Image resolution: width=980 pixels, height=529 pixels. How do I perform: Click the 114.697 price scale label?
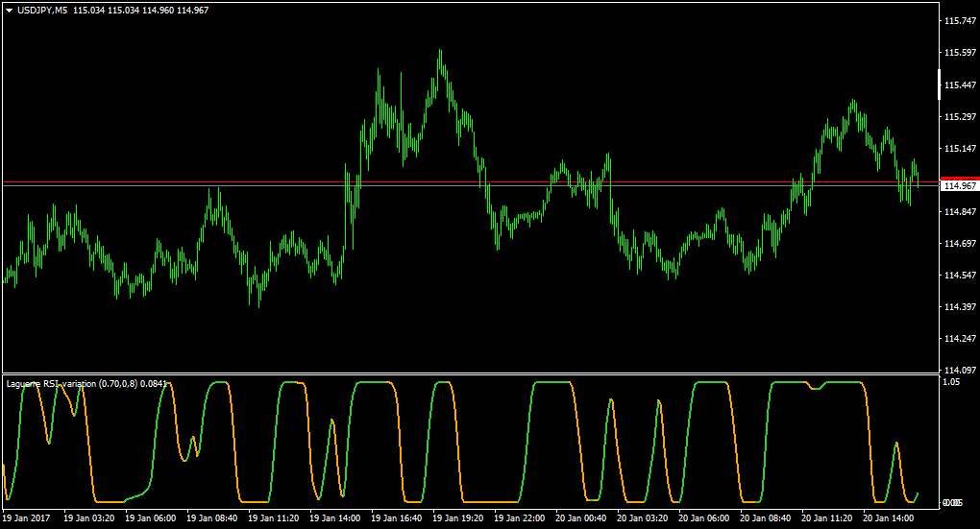(x=960, y=244)
